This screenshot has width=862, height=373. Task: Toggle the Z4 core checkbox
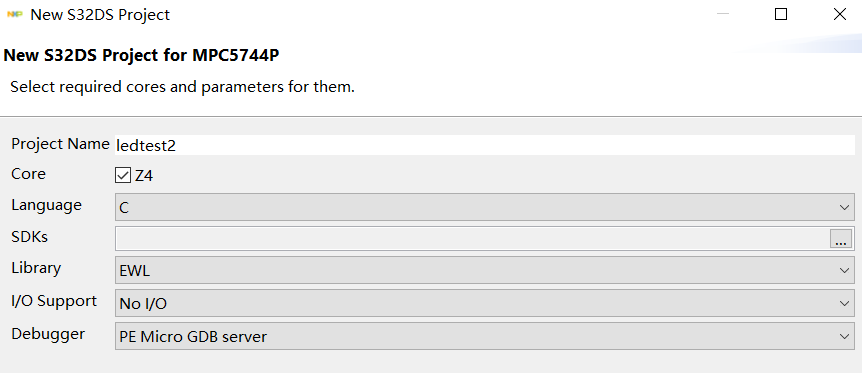click(x=123, y=175)
